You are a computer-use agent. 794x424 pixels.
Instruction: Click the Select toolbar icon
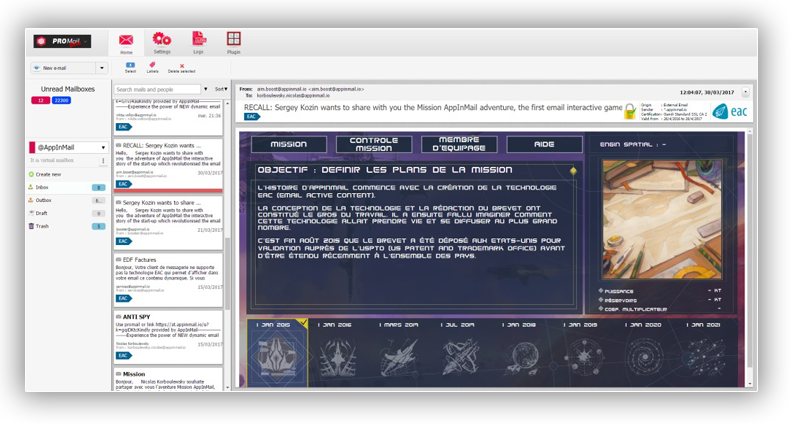point(131,65)
